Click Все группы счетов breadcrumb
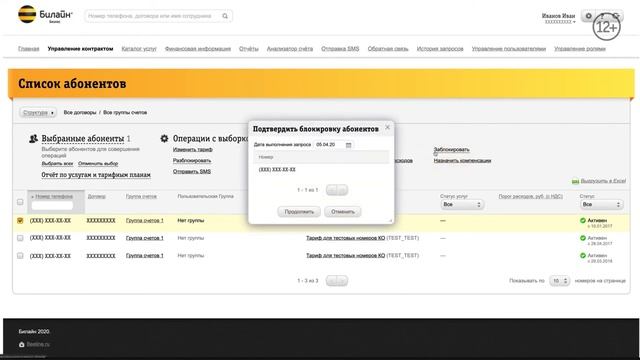Viewport: 640px width, 360px height. point(125,112)
